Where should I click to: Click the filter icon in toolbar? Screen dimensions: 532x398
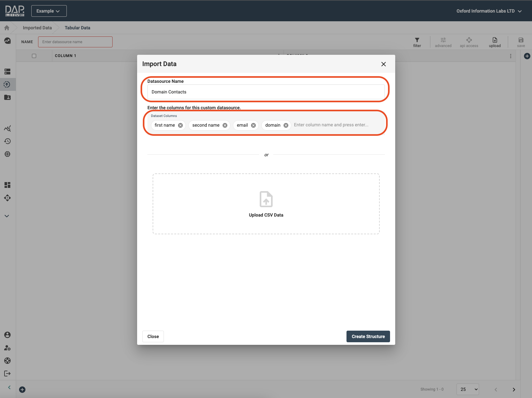[x=417, y=40]
